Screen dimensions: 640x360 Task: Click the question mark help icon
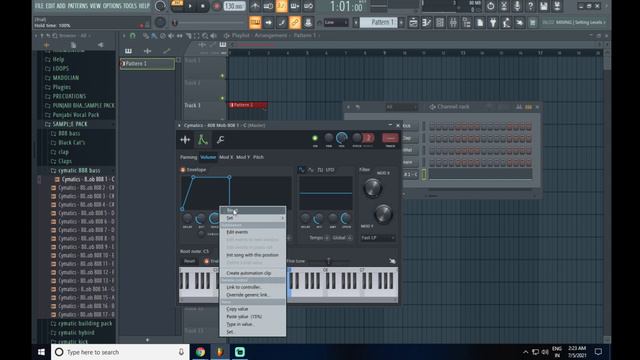(530, 6)
